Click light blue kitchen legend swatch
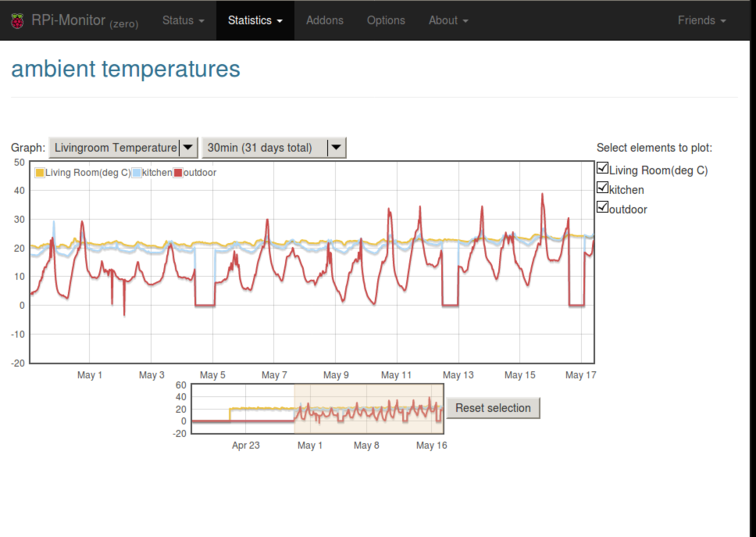Screen dimensions: 756x537 click(136, 173)
